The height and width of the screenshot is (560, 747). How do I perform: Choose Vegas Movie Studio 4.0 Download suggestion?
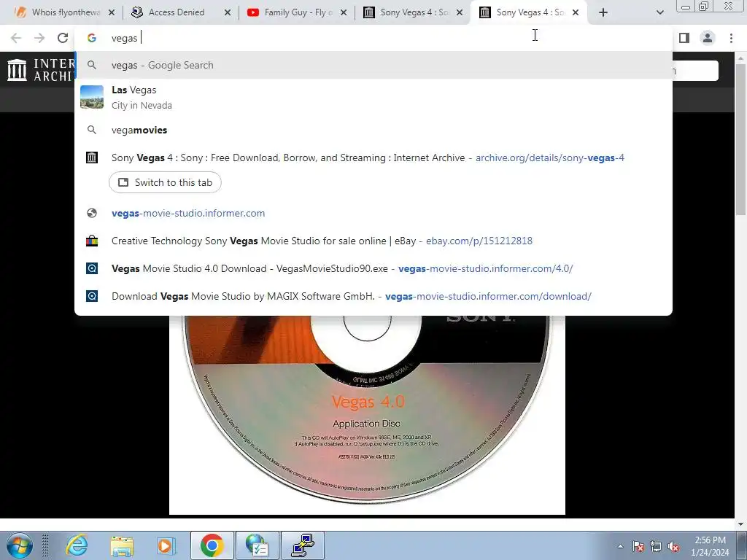373,268
